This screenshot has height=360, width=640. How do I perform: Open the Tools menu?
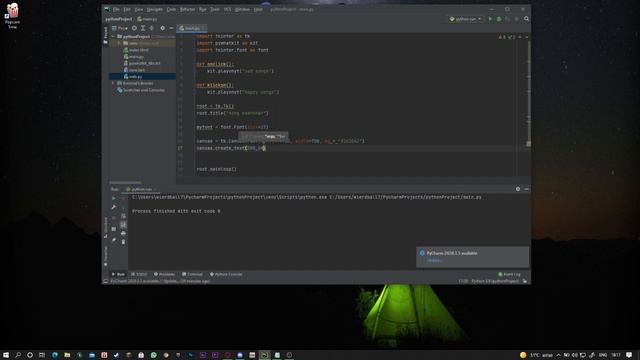(215, 9)
